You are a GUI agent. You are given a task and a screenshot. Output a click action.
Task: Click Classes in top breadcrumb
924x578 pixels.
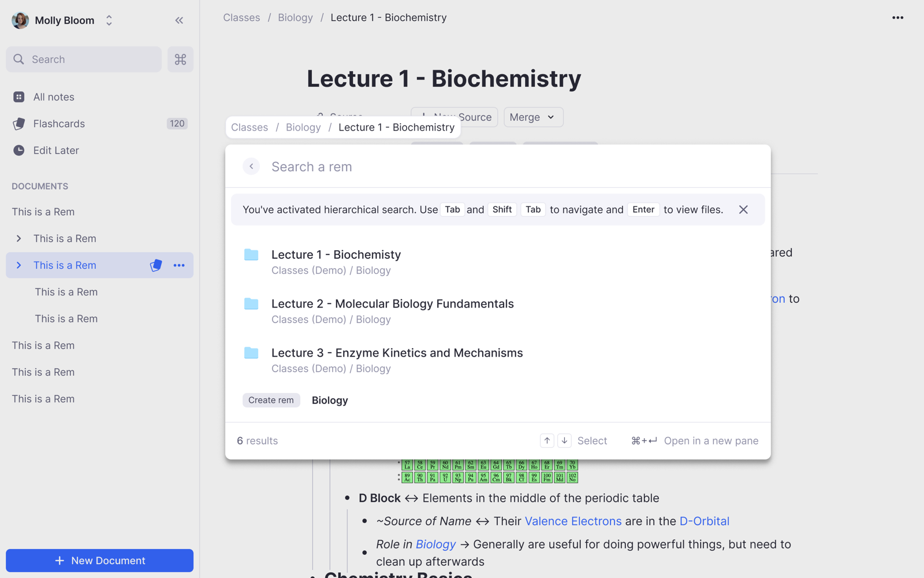point(241,17)
